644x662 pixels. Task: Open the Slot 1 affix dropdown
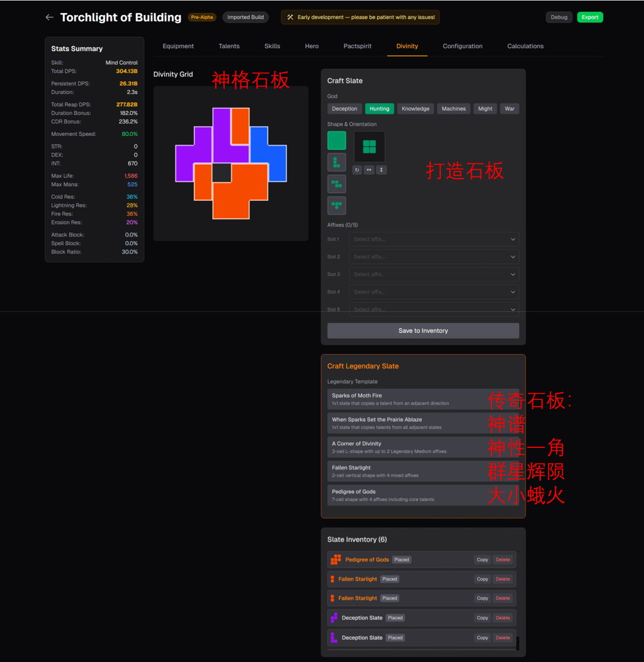[434, 240]
